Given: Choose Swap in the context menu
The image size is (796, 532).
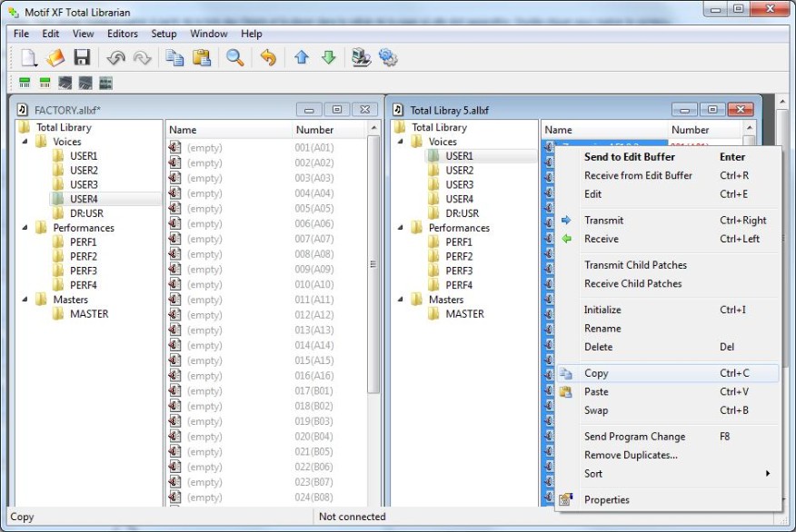Looking at the screenshot, I should pyautogui.click(x=668, y=410).
